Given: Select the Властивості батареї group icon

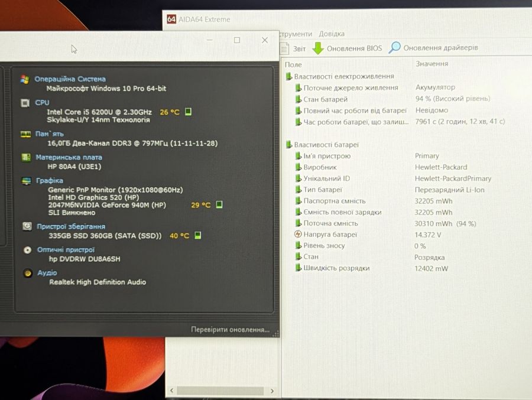Looking at the screenshot, I should [288, 145].
